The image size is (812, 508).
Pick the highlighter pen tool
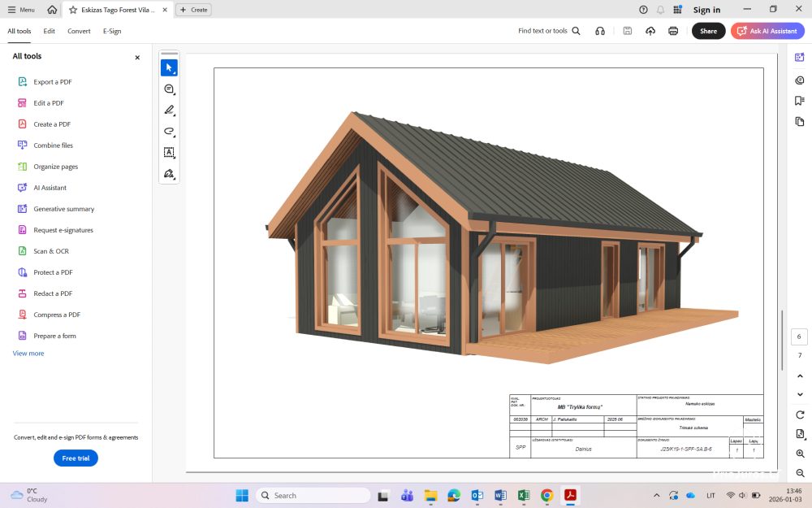pos(169,110)
